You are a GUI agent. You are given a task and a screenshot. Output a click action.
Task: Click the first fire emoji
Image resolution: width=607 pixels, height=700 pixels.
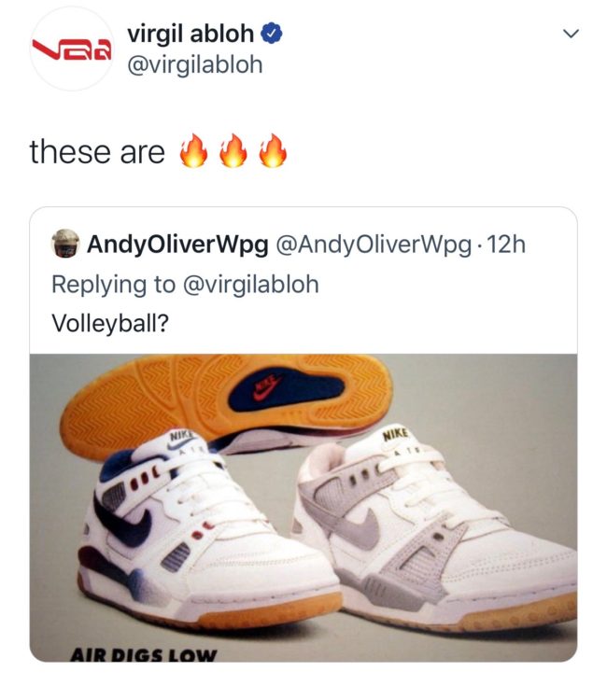193,151
